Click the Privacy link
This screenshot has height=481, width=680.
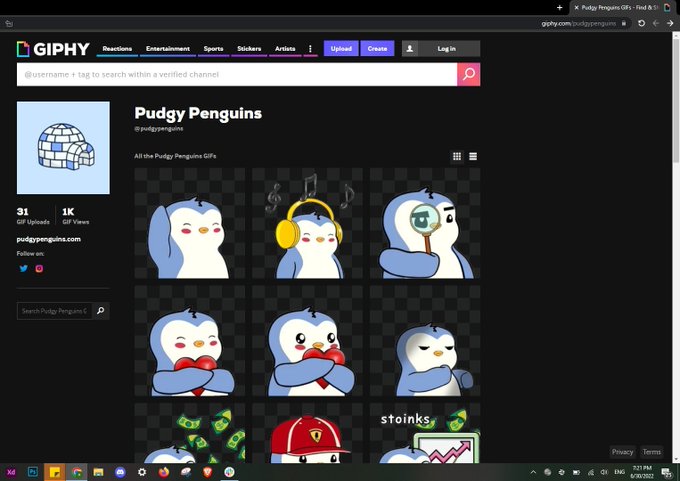(622, 452)
